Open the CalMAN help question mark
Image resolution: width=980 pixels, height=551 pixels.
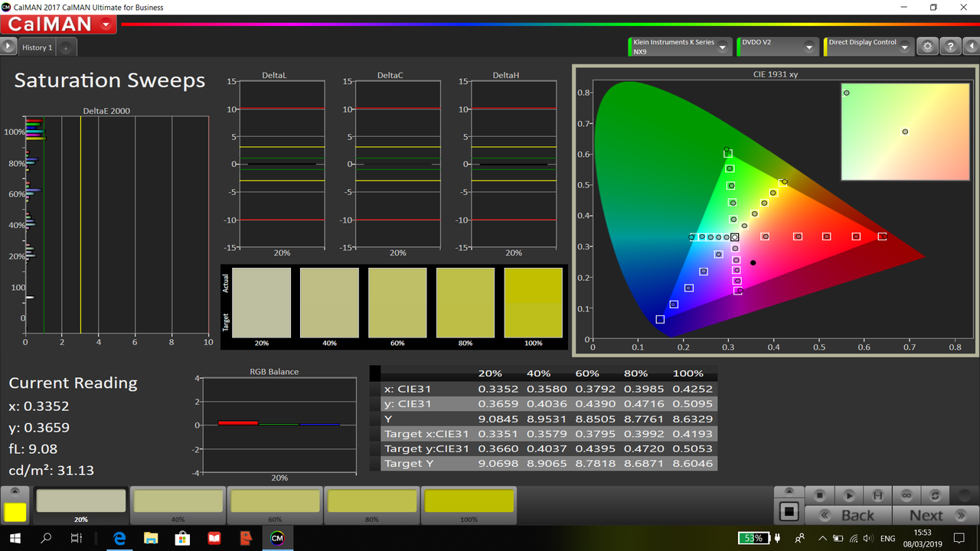[950, 47]
